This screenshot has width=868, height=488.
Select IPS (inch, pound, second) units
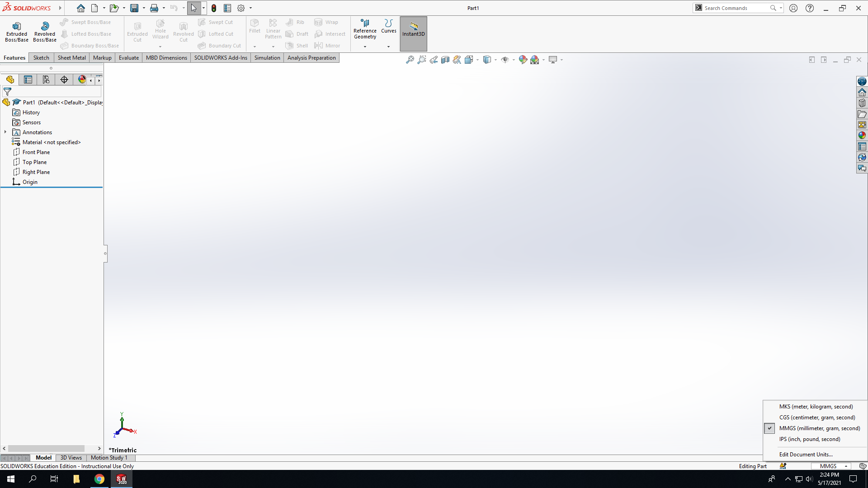click(x=810, y=439)
